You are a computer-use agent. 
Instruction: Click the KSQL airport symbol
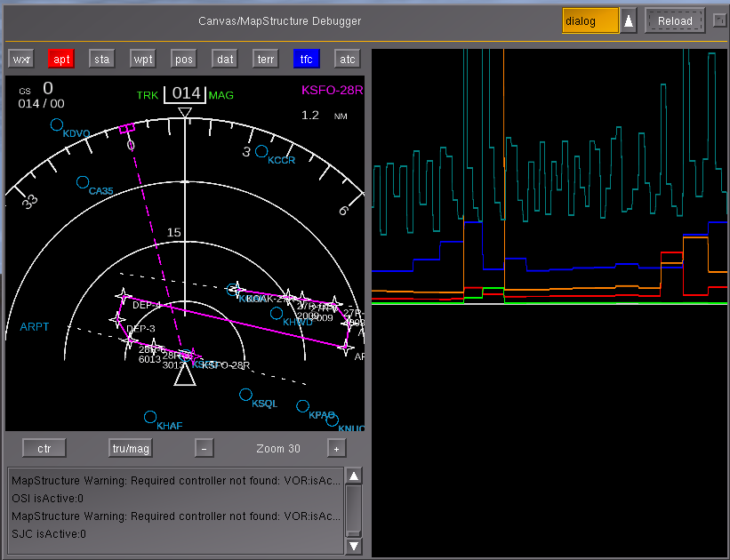[245, 395]
